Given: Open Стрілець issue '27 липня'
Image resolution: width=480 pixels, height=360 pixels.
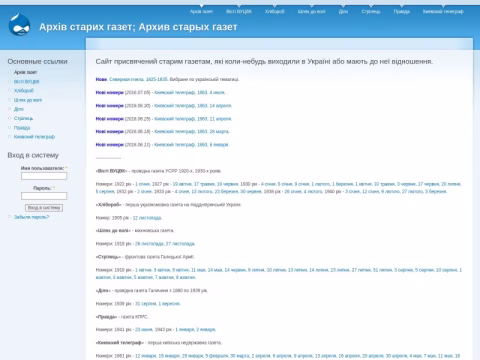Looking at the screenshot, I should point(361,270).
